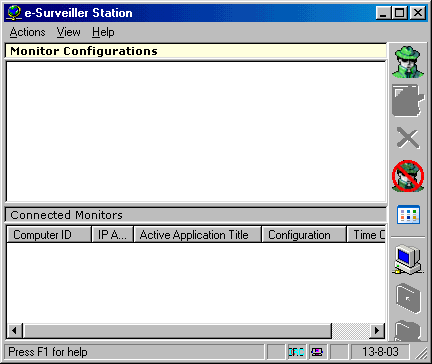Click the crossed-out spy icon
This screenshot has height=364, width=432.
click(408, 176)
